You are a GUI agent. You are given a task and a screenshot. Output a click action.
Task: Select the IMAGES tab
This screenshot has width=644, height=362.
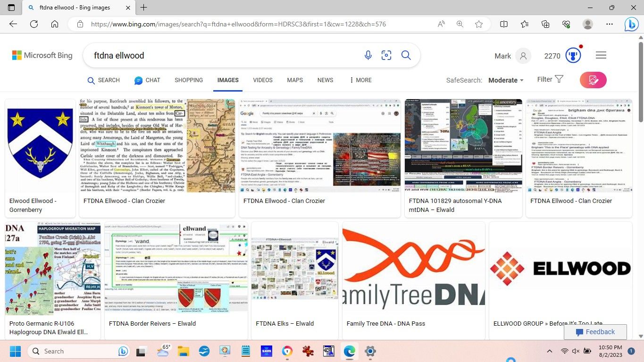[x=228, y=80]
